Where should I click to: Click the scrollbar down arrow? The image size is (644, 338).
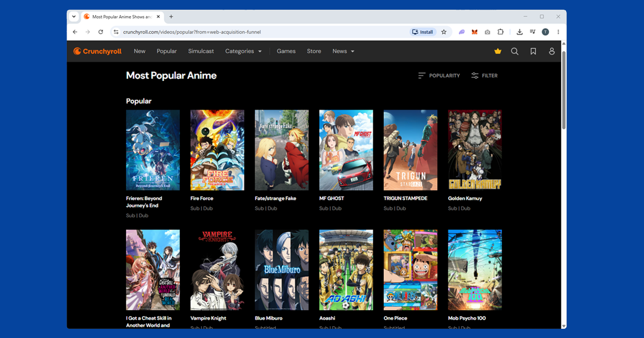[563, 325]
